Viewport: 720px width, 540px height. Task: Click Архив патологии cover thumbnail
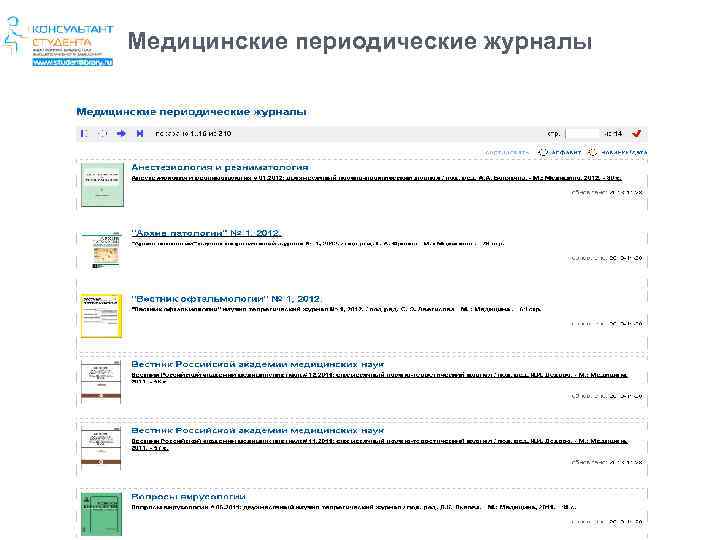pos(102,251)
